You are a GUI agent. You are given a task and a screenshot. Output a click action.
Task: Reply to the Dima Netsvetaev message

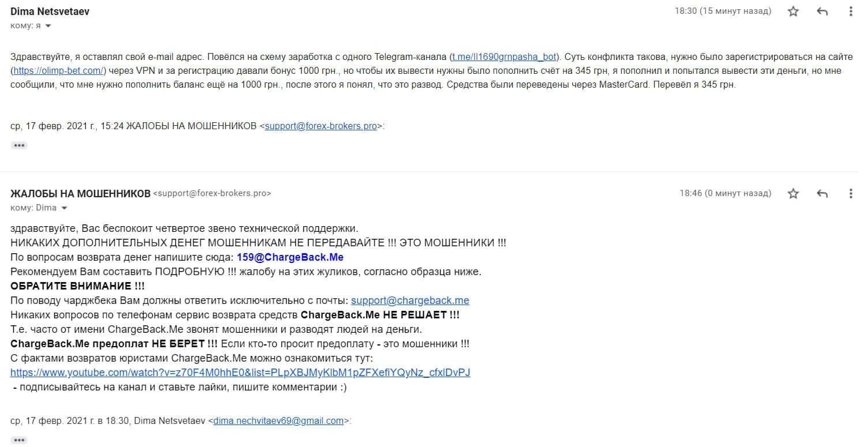pyautogui.click(x=823, y=12)
